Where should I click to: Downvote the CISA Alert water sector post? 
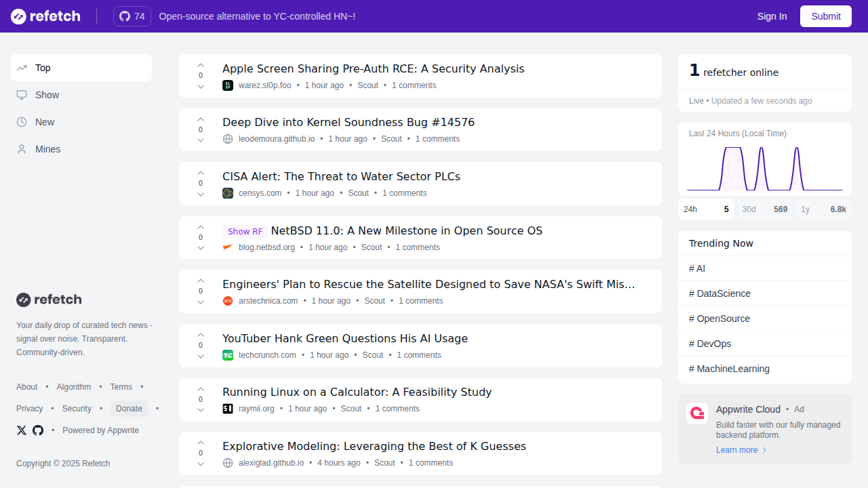[x=201, y=195]
